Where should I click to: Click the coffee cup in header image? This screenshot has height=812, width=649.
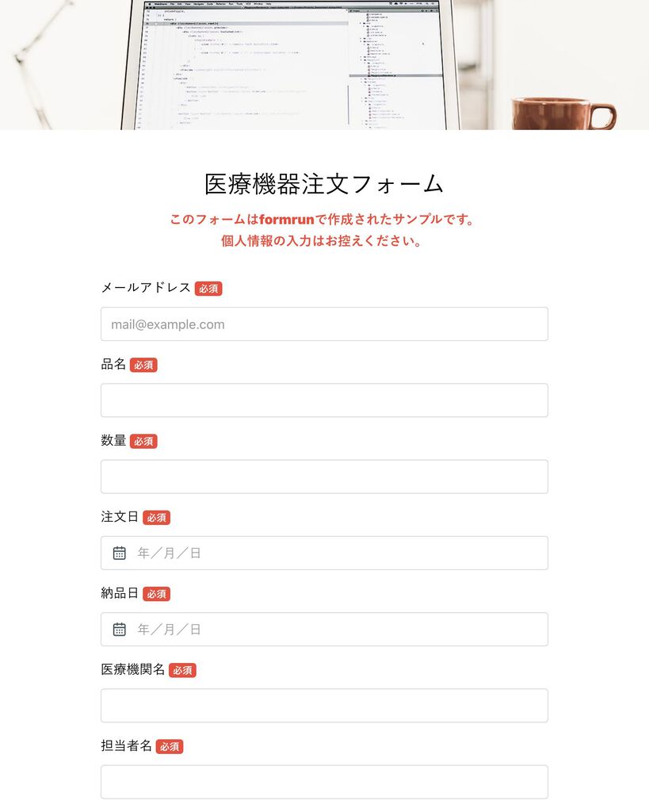click(563, 113)
